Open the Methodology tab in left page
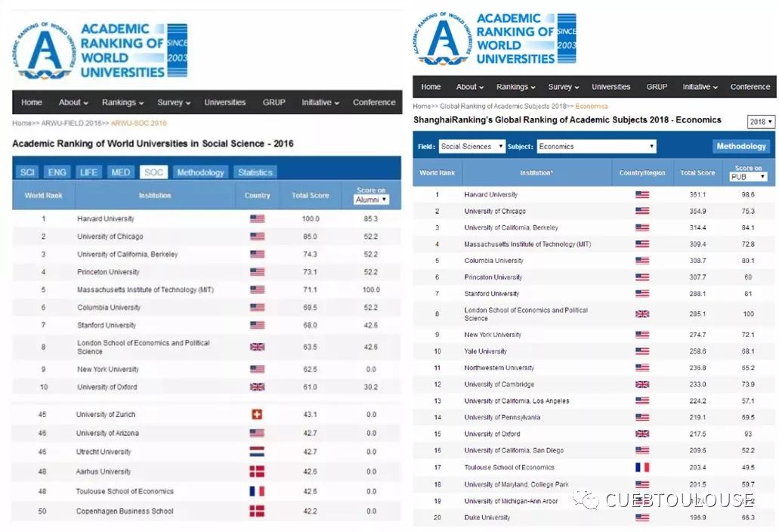This screenshot has height=532, width=779. (200, 172)
